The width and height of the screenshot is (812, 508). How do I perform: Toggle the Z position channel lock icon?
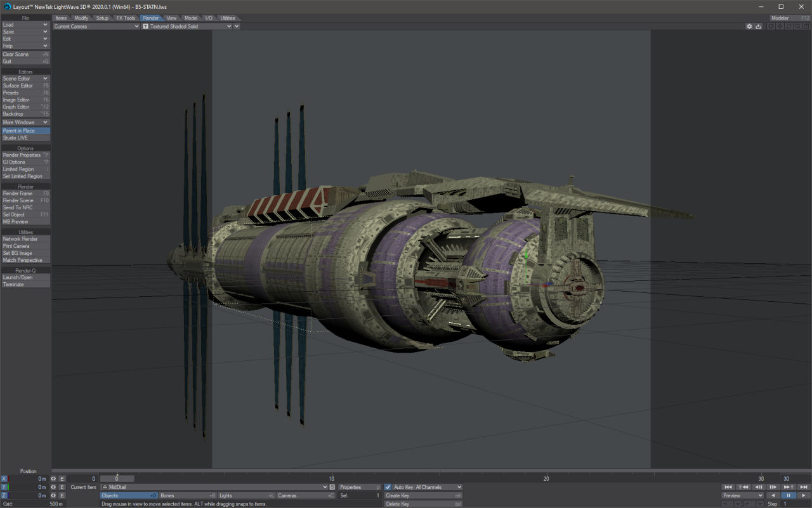point(53,495)
